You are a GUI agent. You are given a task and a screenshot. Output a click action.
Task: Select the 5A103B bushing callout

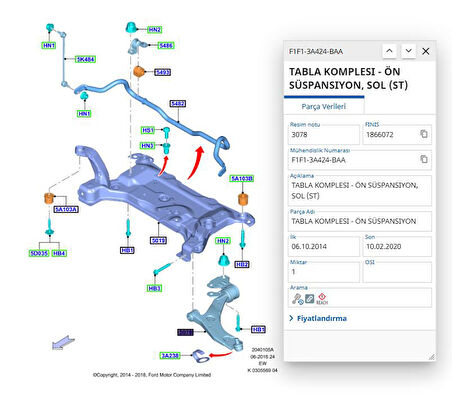click(x=242, y=179)
